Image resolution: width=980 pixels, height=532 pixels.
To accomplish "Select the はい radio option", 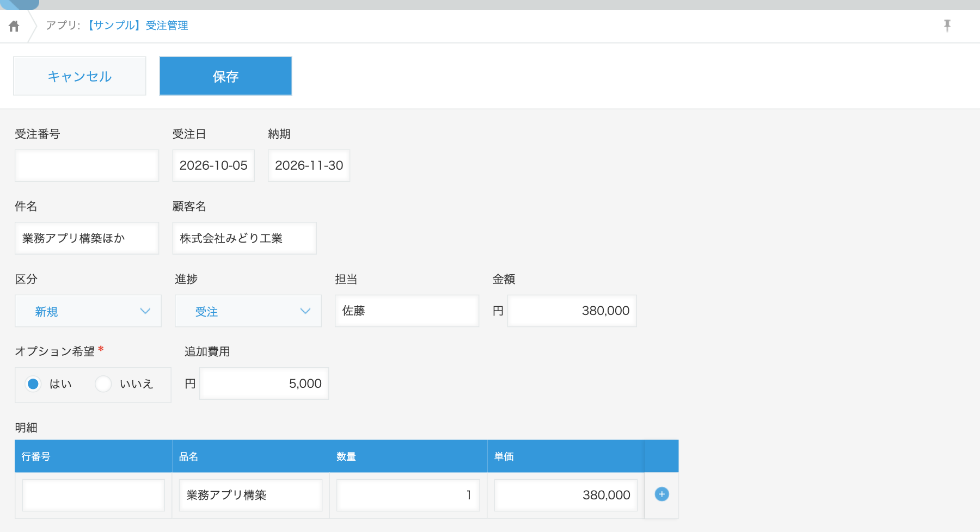I will click(x=33, y=384).
